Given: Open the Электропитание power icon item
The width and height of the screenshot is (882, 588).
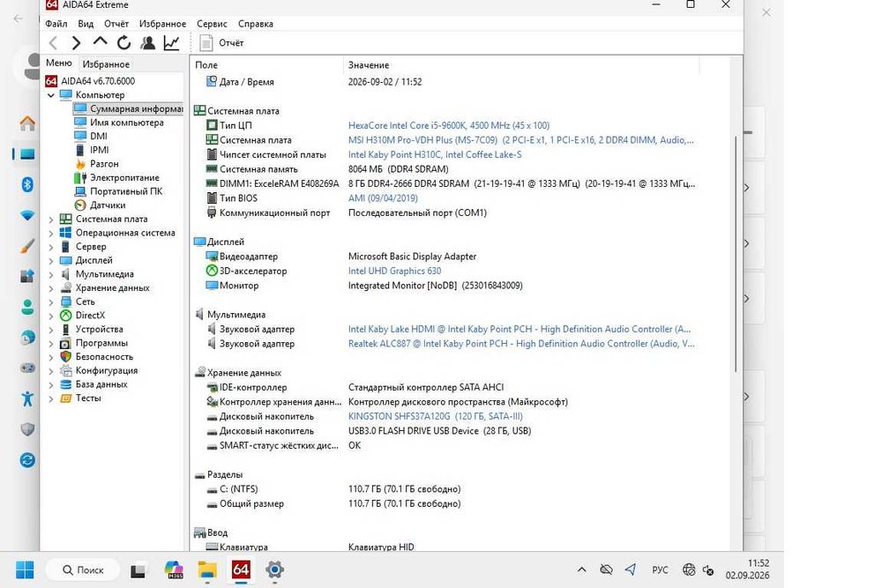Looking at the screenshot, I should click(x=80, y=178).
